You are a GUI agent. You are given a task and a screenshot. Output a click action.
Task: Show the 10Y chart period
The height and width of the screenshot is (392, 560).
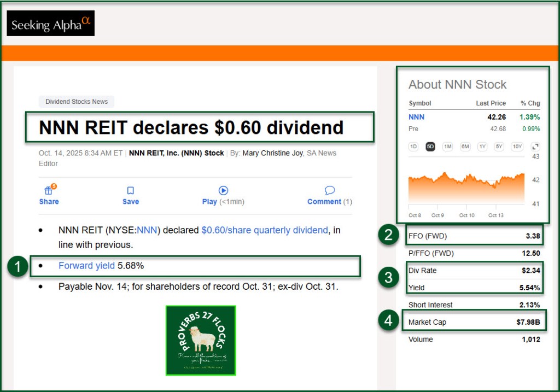click(x=517, y=147)
